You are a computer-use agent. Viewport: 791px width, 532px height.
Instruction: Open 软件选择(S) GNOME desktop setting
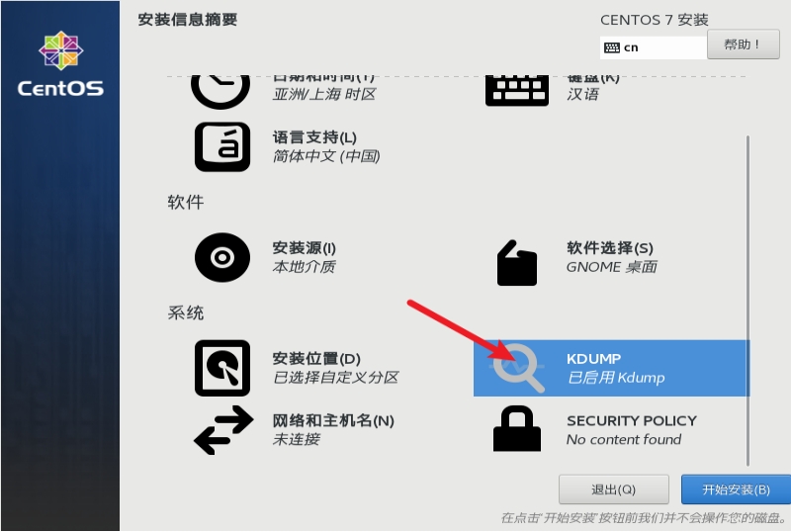[x=611, y=257]
